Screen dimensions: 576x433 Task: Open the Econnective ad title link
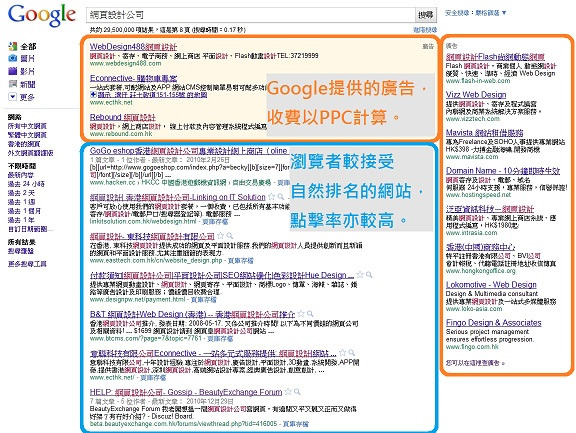[133, 78]
